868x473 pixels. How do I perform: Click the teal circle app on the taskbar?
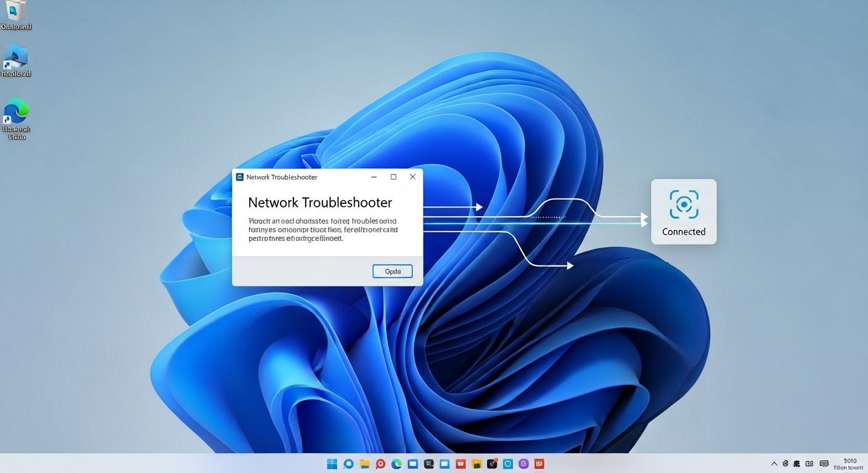tap(507, 464)
